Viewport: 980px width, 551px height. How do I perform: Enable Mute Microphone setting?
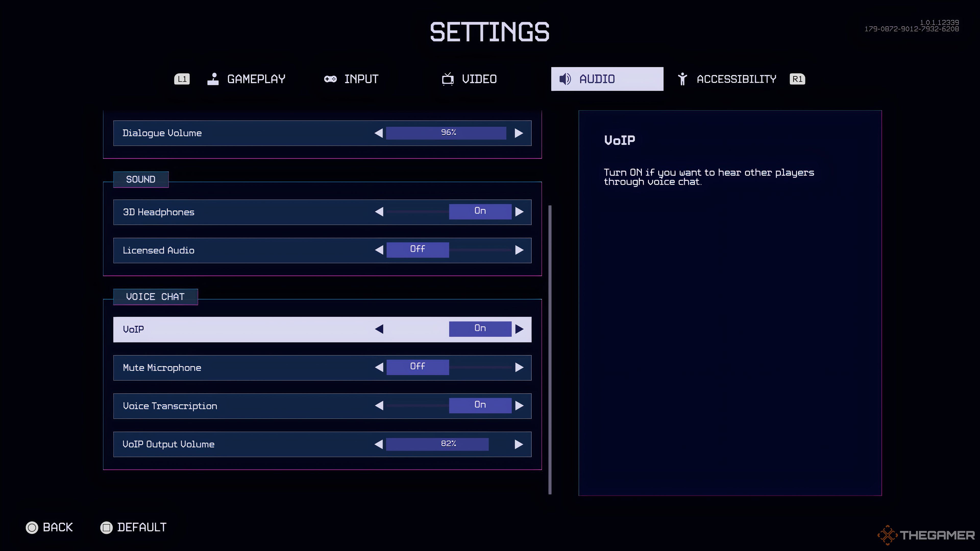click(519, 367)
